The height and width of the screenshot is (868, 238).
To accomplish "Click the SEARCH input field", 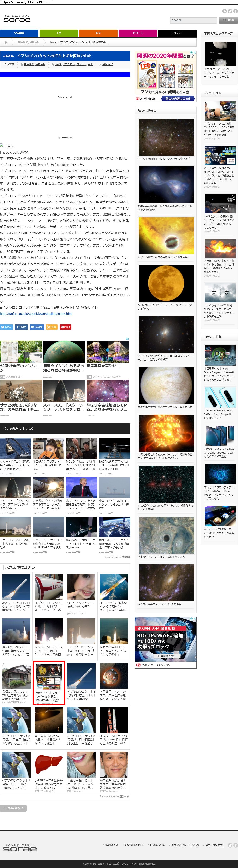I will coord(194,20).
